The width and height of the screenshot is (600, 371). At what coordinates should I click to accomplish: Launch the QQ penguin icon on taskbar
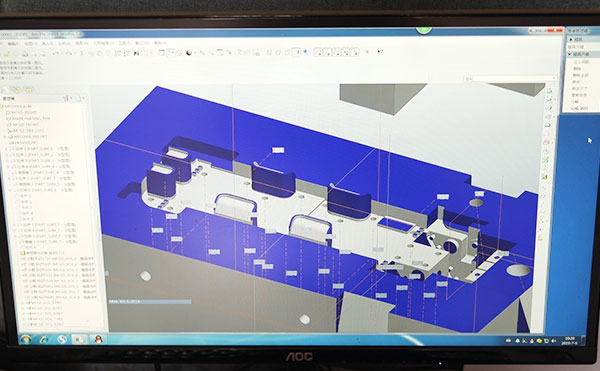98,339
